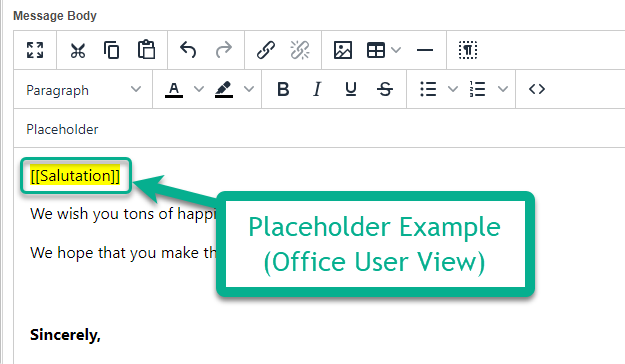Open the table options dropdown arrow
Screen dimensions: 625x364
[396, 50]
